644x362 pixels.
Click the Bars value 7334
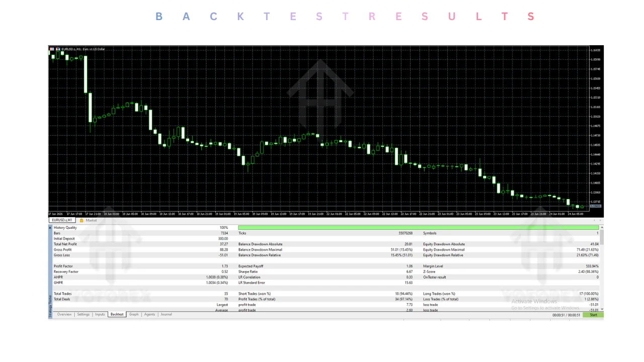(224, 233)
